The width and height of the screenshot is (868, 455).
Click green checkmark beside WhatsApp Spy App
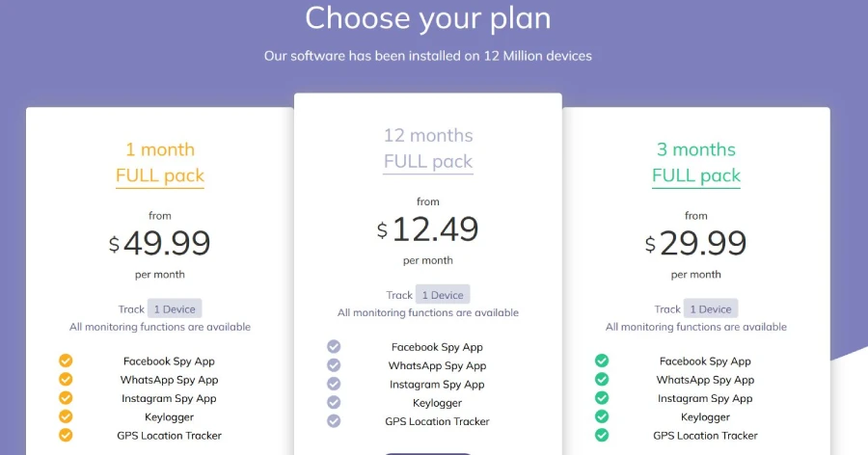click(x=602, y=380)
